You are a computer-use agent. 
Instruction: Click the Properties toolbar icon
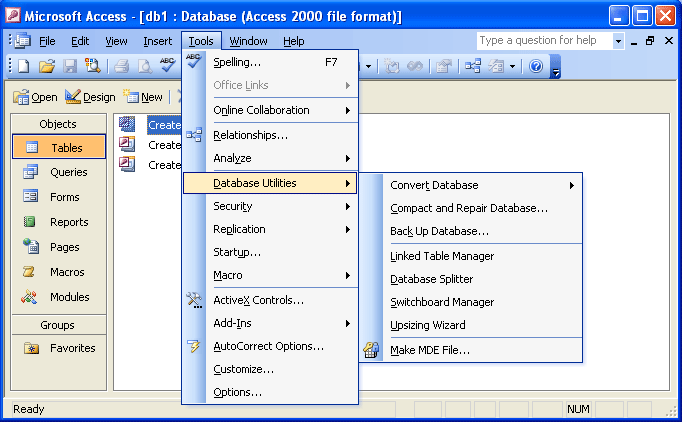444,66
